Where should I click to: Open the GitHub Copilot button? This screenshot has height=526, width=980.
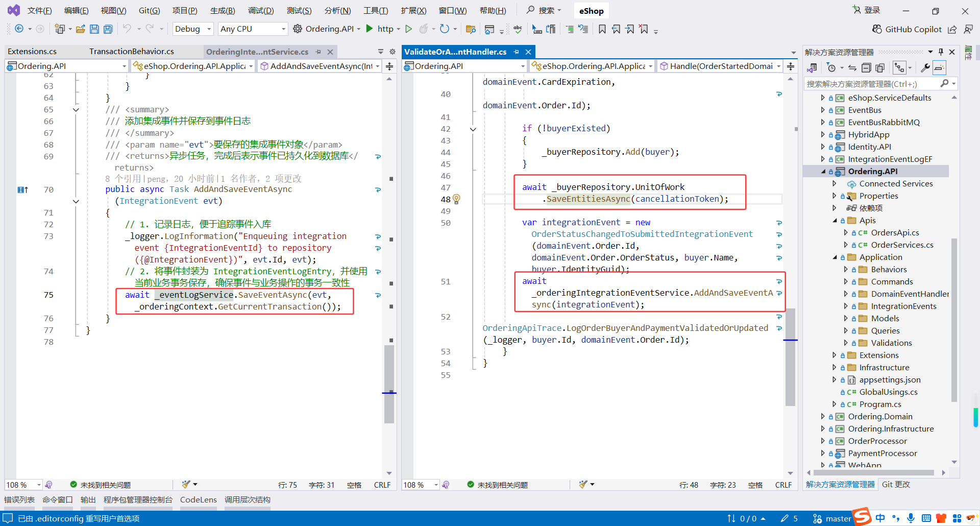(906, 29)
